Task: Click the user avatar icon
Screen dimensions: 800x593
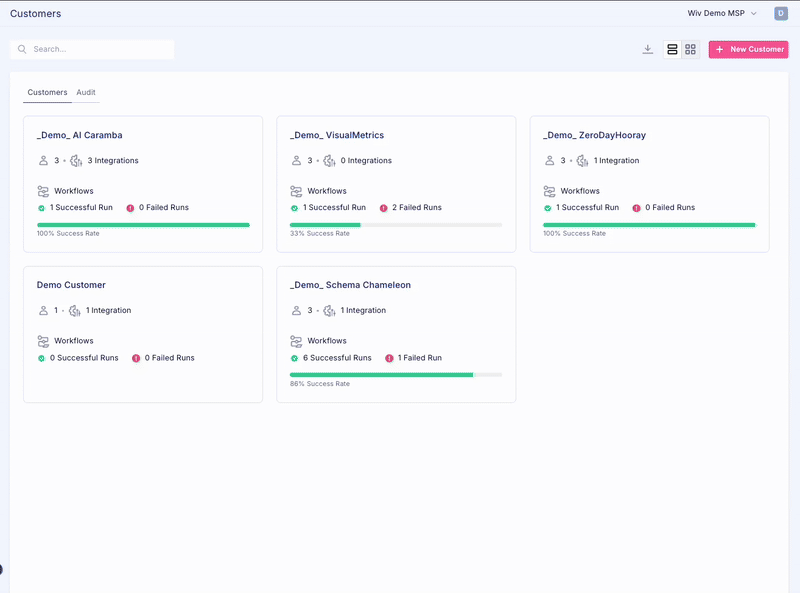Action: [x=781, y=14]
